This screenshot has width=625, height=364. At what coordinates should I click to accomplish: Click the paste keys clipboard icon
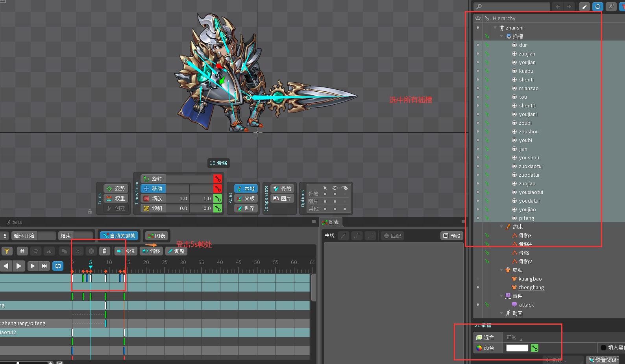click(104, 251)
